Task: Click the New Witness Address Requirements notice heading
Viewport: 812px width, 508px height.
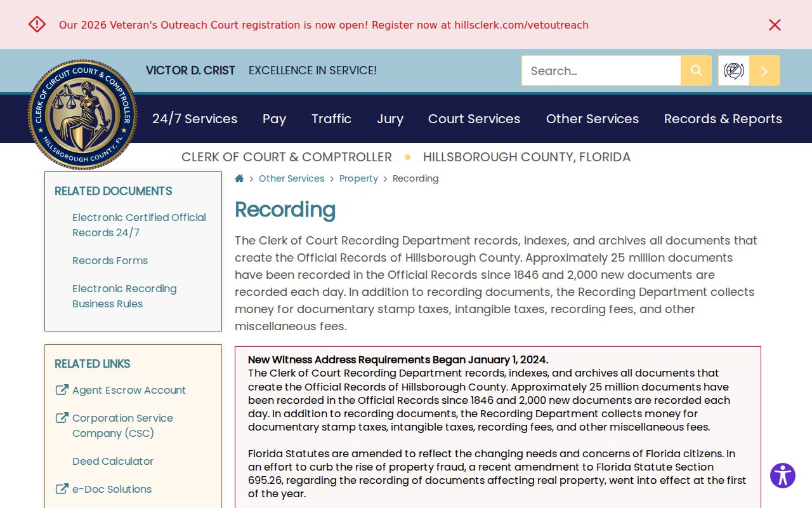Action: [398, 359]
